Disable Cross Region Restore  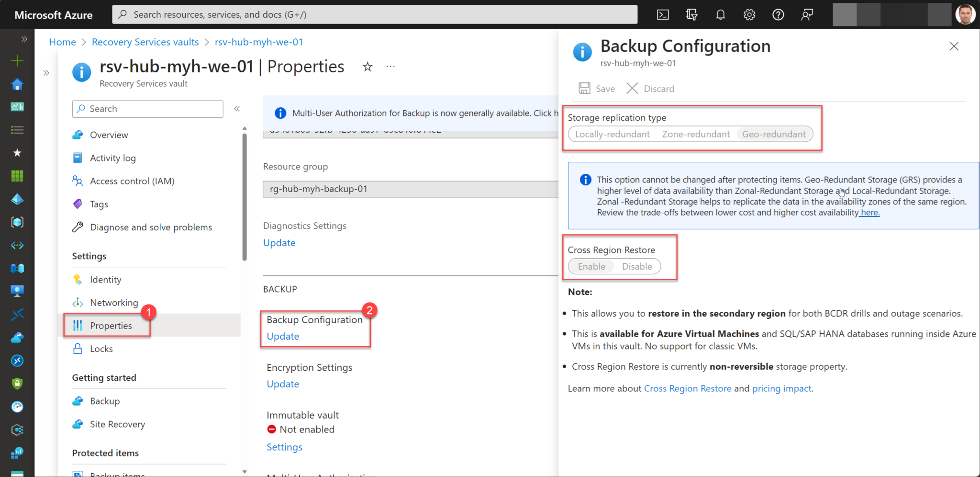click(636, 266)
